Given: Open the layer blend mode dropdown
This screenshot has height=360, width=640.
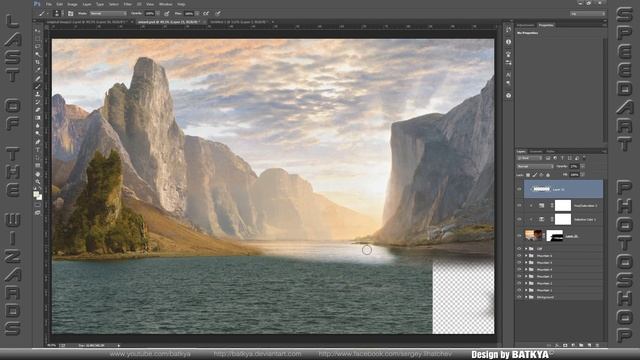Looking at the screenshot, I should (x=535, y=167).
